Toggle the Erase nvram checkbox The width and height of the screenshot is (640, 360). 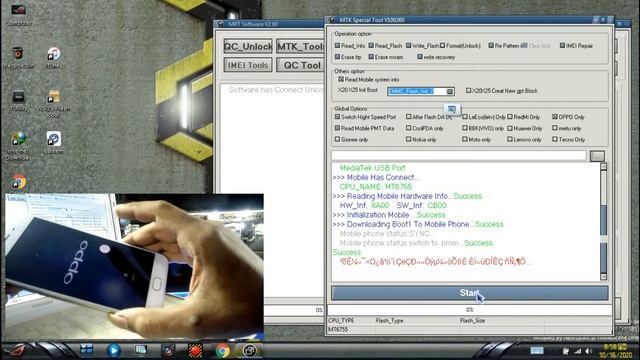(x=371, y=57)
